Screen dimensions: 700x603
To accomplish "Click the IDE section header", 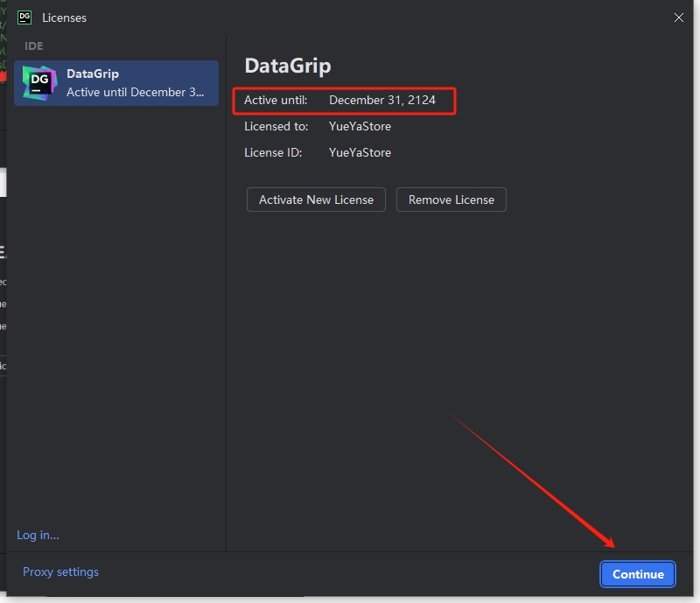I will (33, 46).
